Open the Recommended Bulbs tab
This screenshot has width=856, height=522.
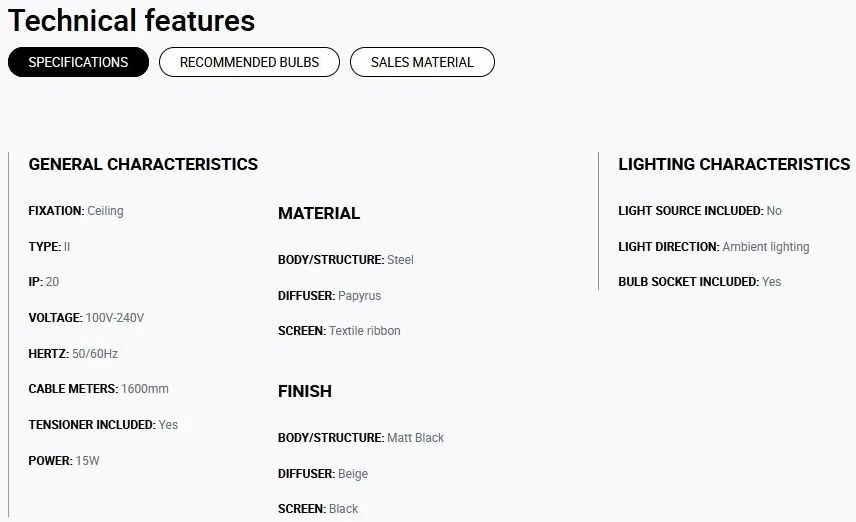click(249, 62)
